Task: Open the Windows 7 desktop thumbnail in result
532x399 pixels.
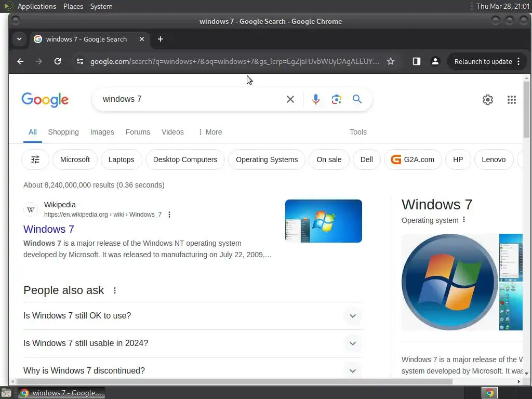Action: 323,221
